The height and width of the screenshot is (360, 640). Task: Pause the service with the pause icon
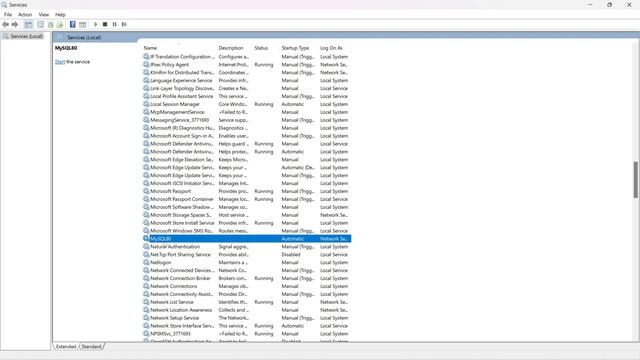pyautogui.click(x=115, y=24)
